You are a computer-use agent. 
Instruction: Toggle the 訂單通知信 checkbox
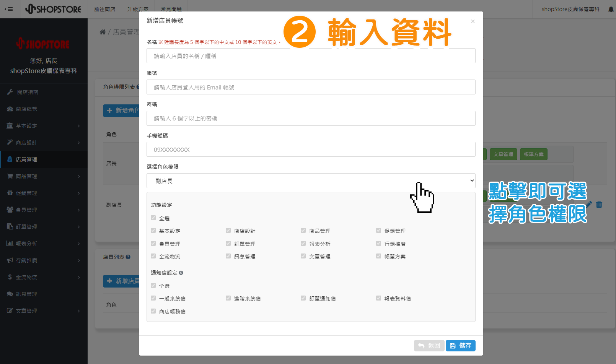(303, 298)
